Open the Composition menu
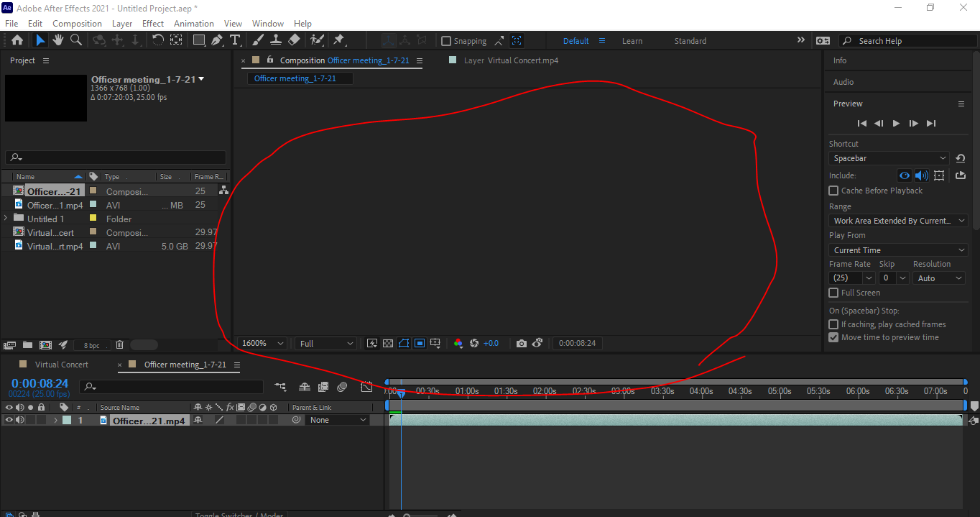 coord(77,23)
